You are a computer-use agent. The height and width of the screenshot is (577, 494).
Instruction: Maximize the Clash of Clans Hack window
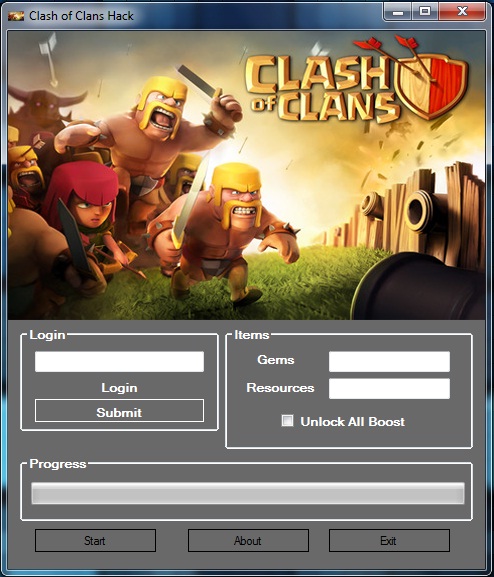[425, 12]
